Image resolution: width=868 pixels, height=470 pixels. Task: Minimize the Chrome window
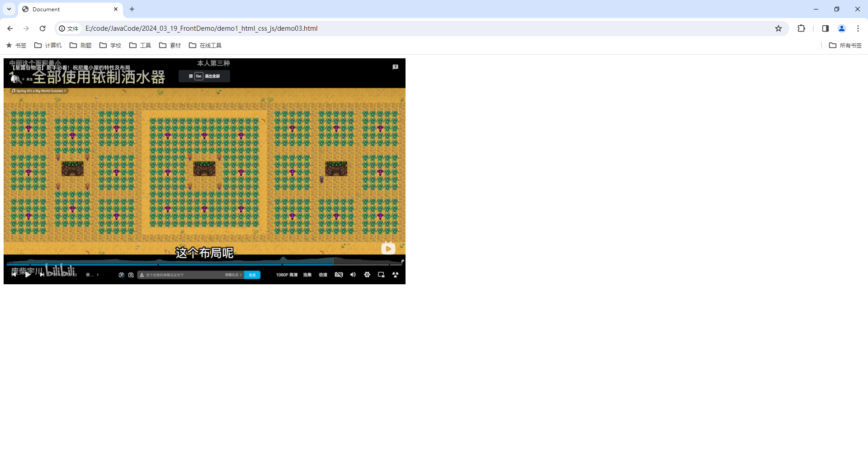click(x=816, y=9)
